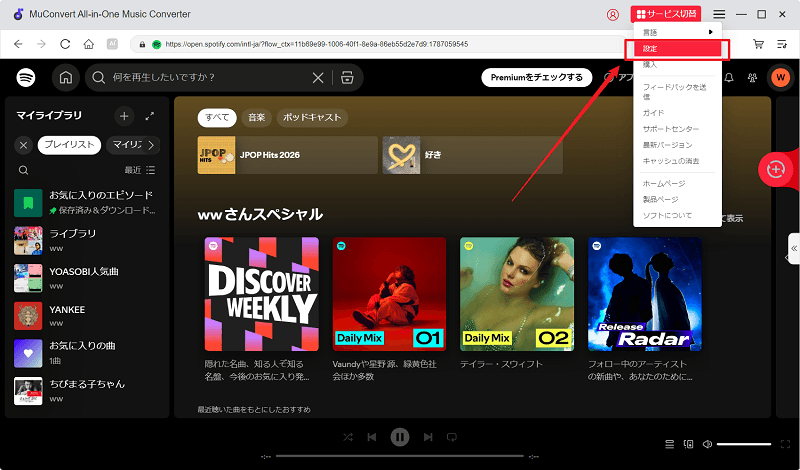Open Discover Weekly cover
Screen dimensions: 800x470
262,294
